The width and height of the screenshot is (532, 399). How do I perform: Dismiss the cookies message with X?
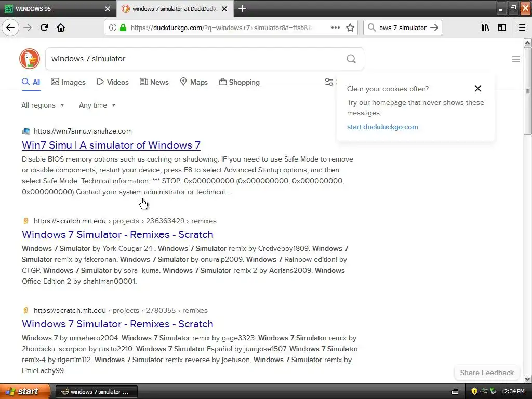[x=478, y=88]
